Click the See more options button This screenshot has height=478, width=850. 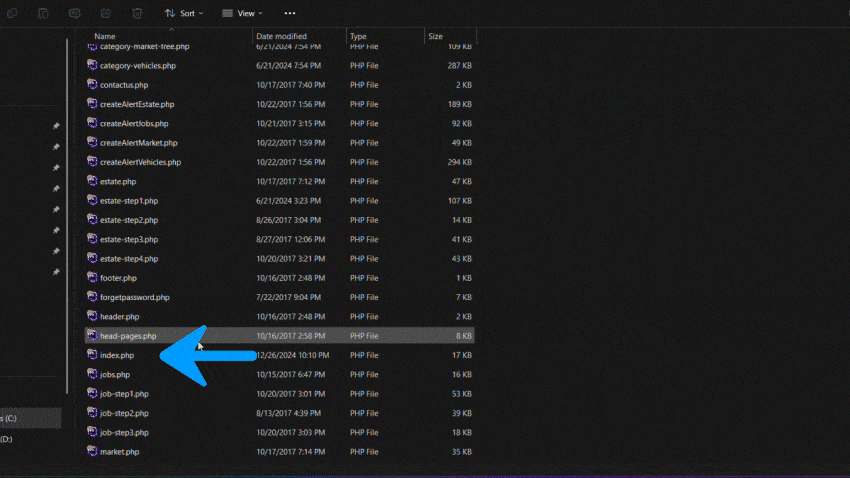pyautogui.click(x=290, y=13)
